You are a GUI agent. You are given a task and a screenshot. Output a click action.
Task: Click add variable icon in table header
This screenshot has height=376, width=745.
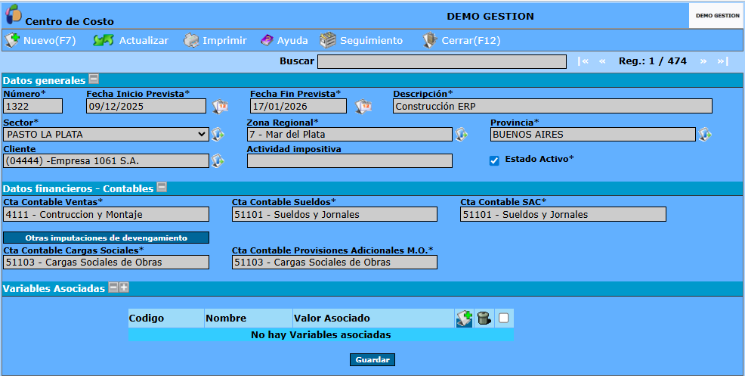[464, 318]
